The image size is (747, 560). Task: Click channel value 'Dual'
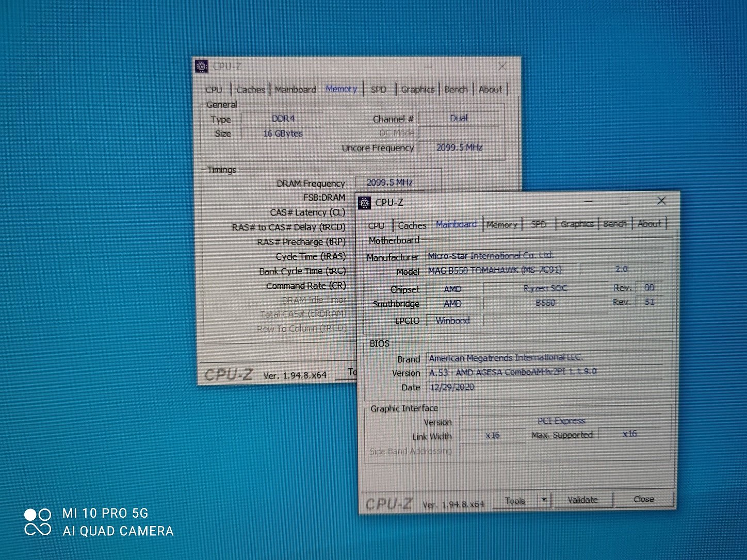459,118
